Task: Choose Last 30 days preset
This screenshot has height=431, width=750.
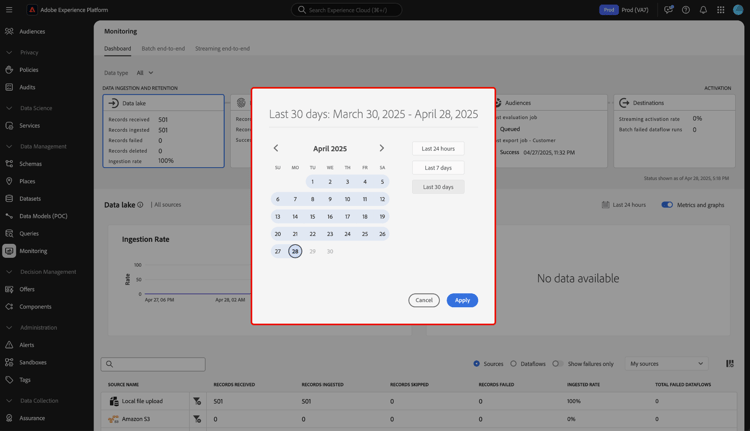Action: [x=438, y=187]
